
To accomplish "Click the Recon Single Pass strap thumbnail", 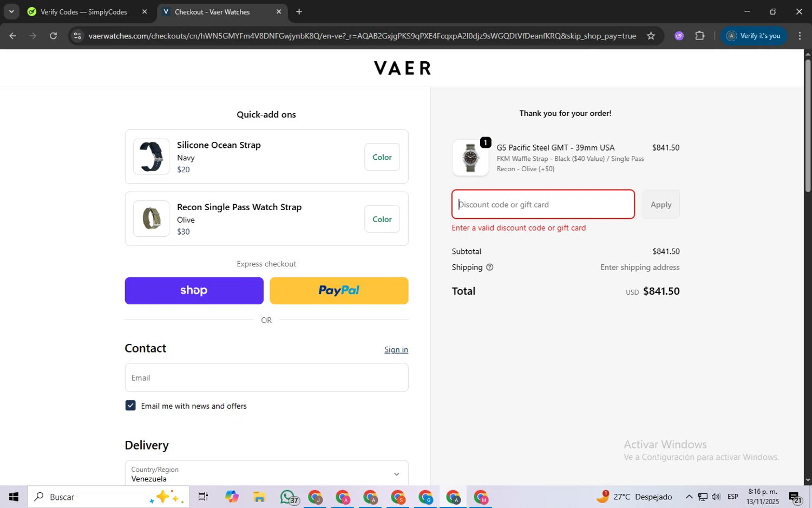I will tap(152, 218).
